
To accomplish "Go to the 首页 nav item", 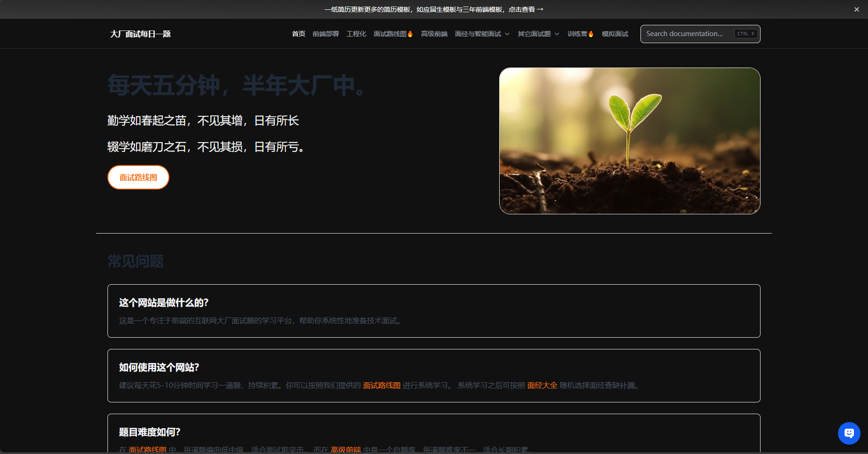I will (298, 34).
